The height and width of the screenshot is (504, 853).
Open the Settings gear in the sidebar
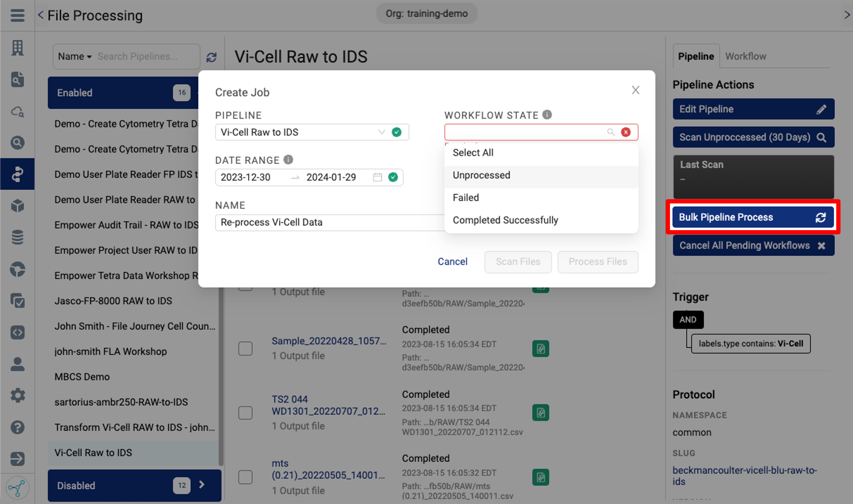(17, 395)
